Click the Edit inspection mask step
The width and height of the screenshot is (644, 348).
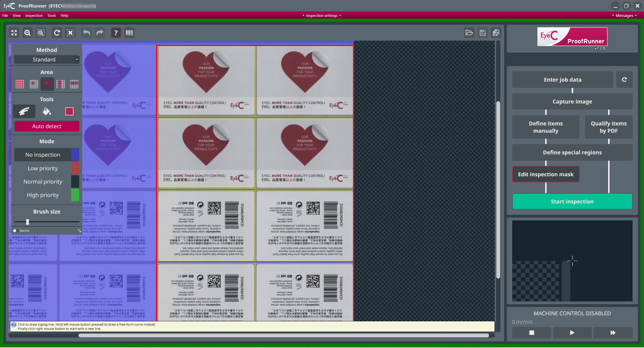click(x=546, y=174)
